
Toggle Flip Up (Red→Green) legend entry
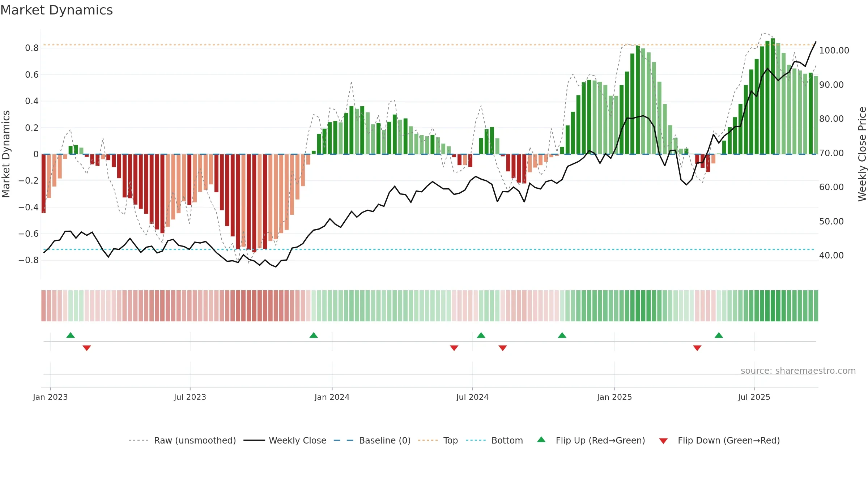[591, 440]
